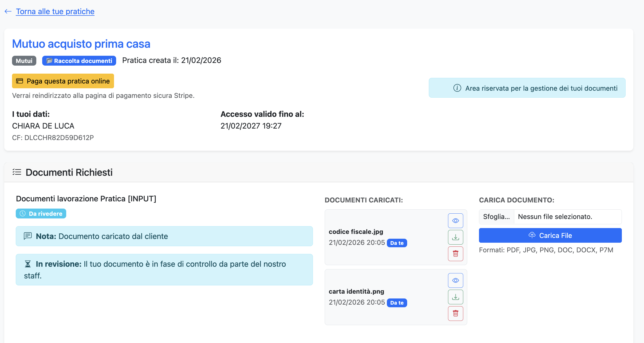
Task: Click Paga questa pratica online
Action: pyautogui.click(x=63, y=81)
